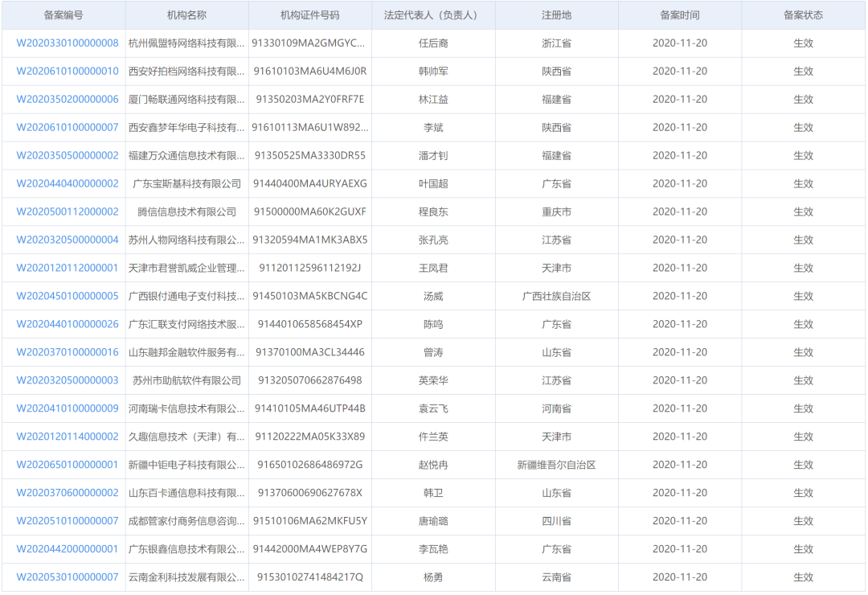
Task: Select certificate number 9144010658568454XP
Action: (310, 324)
